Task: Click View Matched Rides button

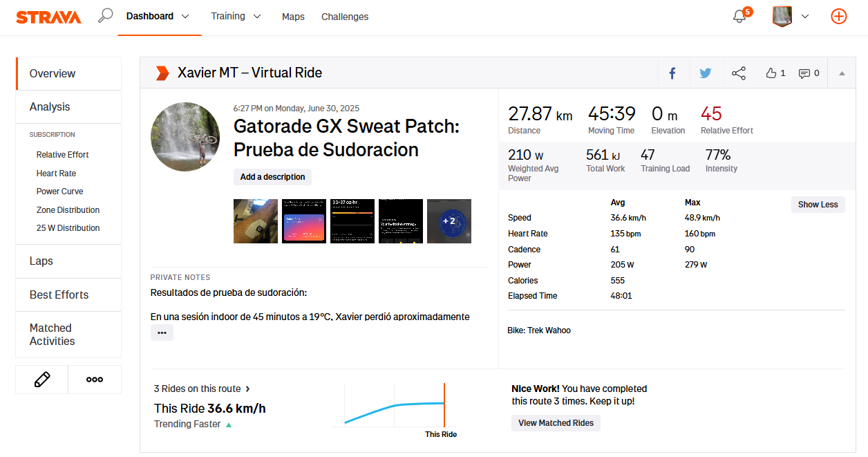Action: click(x=556, y=423)
